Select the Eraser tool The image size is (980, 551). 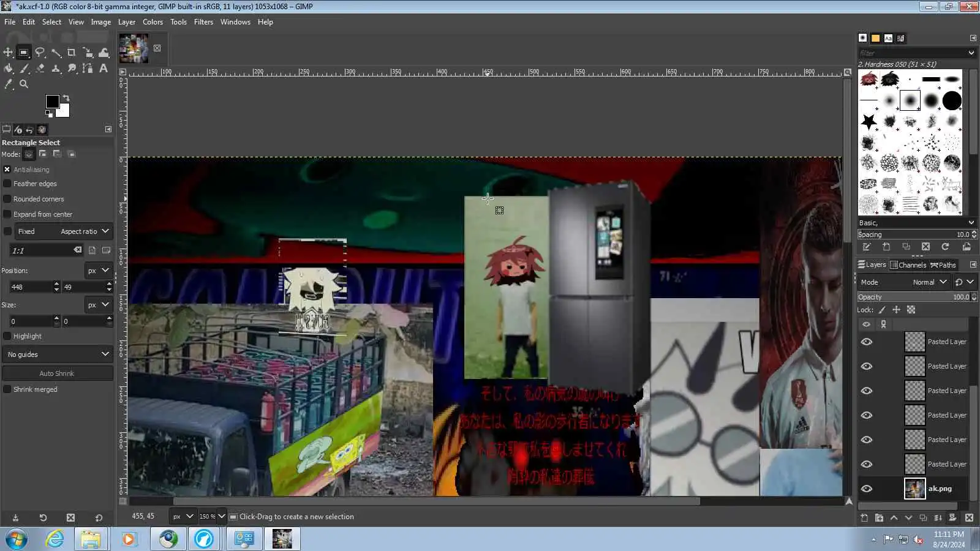click(x=40, y=69)
